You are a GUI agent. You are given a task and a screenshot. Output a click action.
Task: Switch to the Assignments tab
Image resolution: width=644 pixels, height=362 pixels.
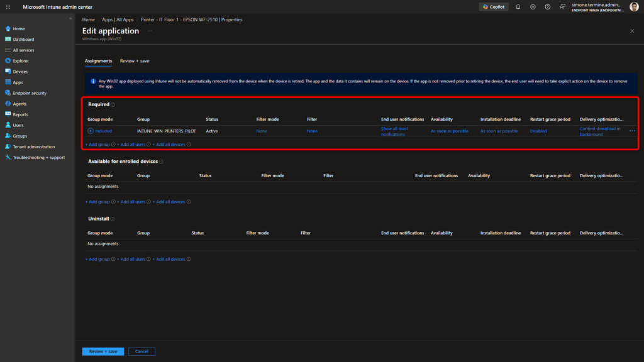point(98,61)
